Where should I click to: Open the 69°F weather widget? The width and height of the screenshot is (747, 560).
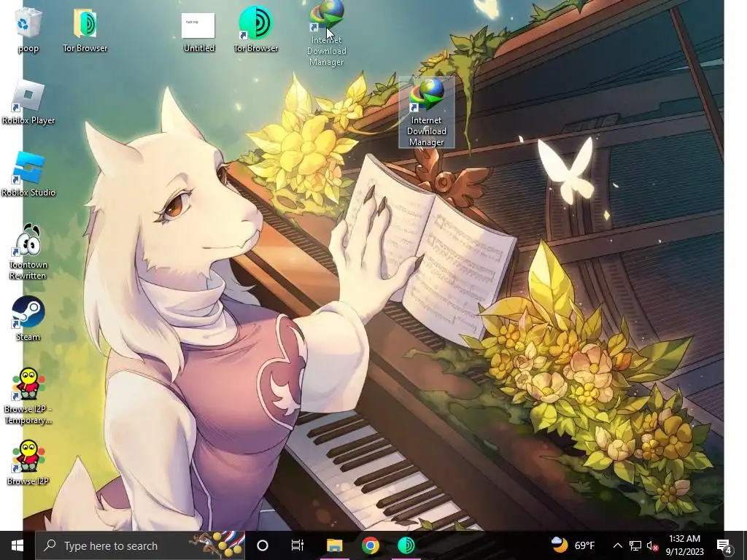coord(573,545)
